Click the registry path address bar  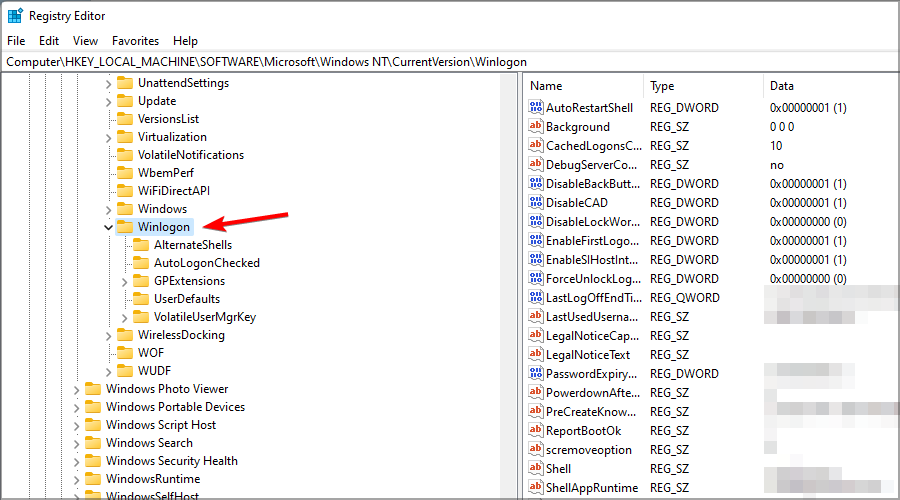tap(450, 61)
